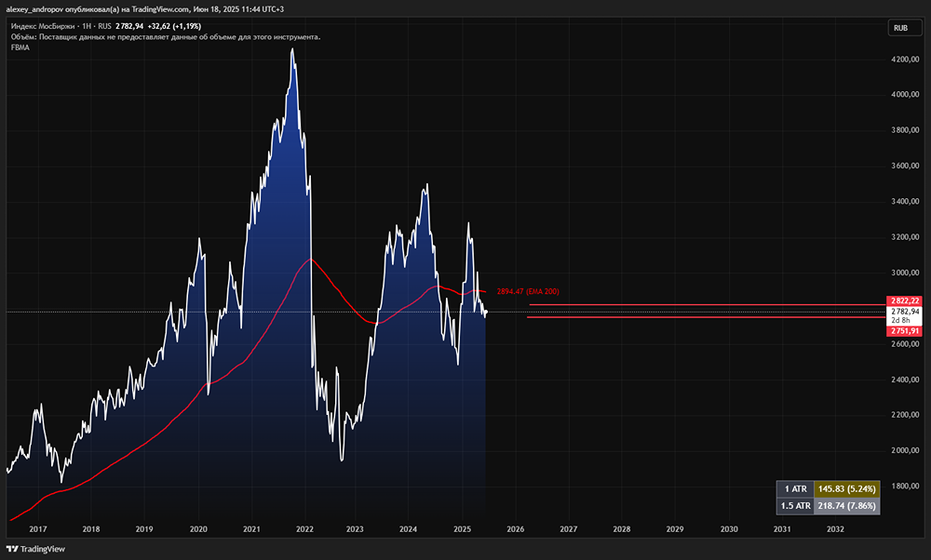Screen dimensions: 931x560
Task: Click the current price label 2782,94 on axis
Action: point(904,312)
